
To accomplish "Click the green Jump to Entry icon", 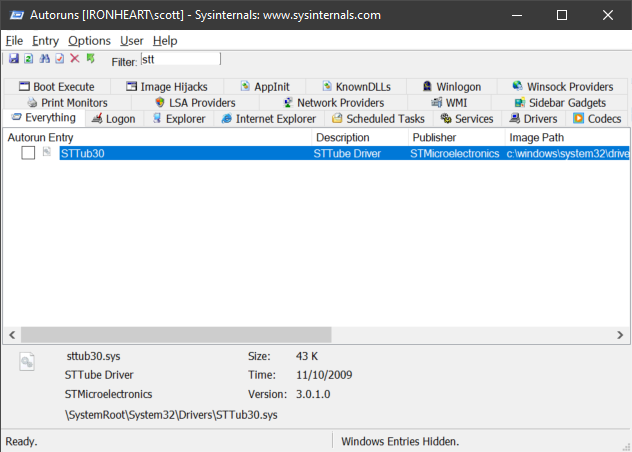I will click(x=91, y=60).
